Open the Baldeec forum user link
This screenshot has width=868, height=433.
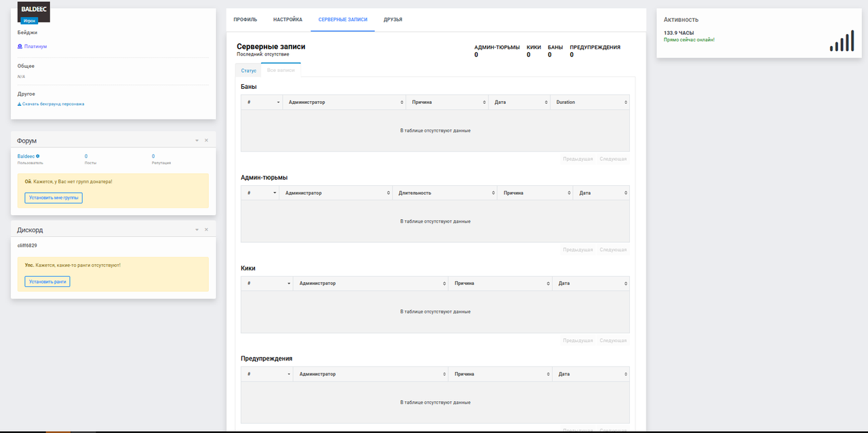pos(26,156)
